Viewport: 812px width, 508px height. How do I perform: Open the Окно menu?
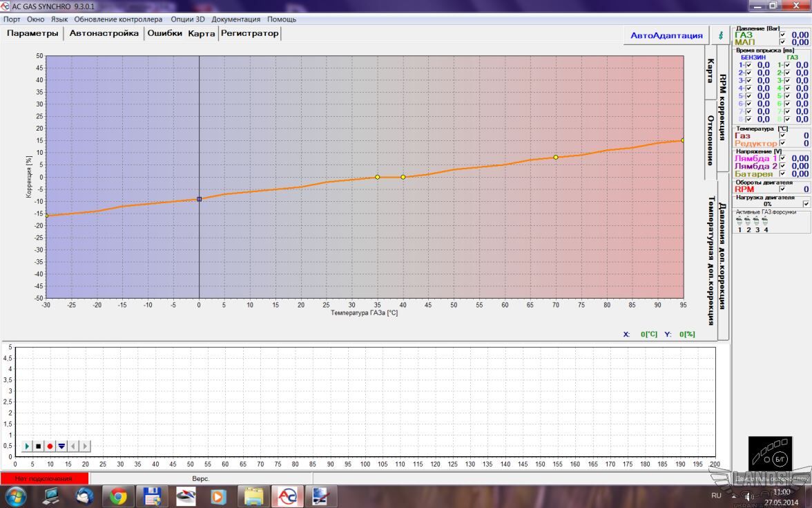pos(35,19)
